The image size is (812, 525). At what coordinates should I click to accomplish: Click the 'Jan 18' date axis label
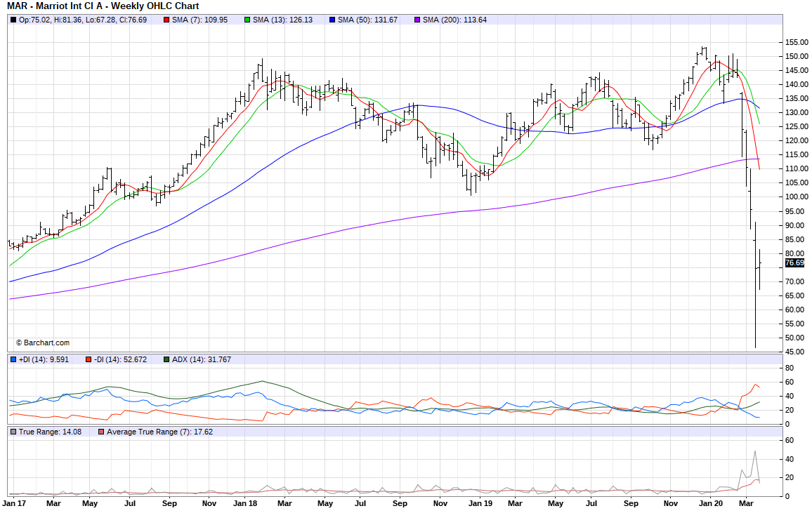click(x=245, y=503)
